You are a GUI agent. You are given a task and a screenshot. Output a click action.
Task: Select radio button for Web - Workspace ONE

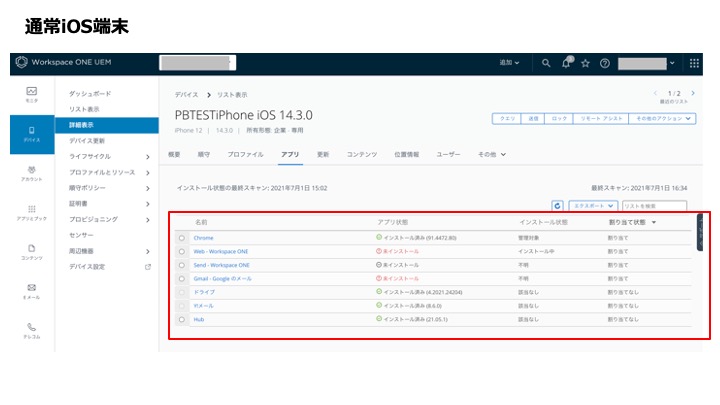pyautogui.click(x=182, y=252)
